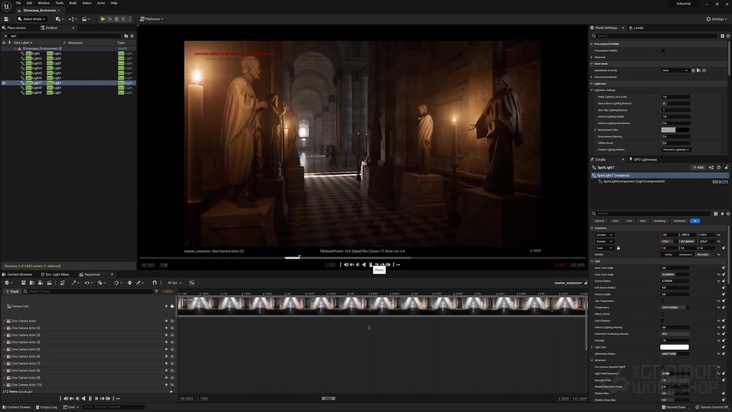The height and width of the screenshot is (412, 732).
Task: Click the Unreal Engine logo icon
Action: (x=7, y=6)
